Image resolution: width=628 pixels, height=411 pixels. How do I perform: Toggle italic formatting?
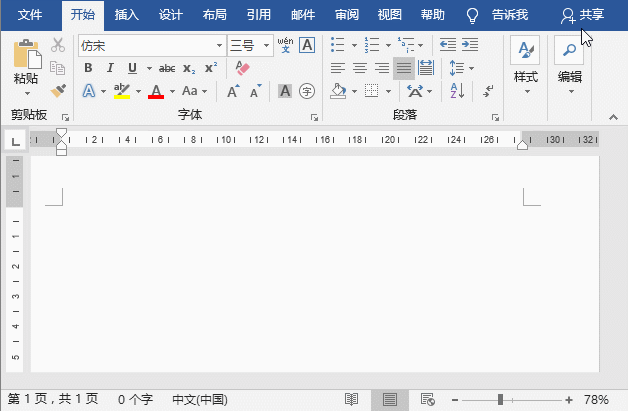pyautogui.click(x=110, y=68)
